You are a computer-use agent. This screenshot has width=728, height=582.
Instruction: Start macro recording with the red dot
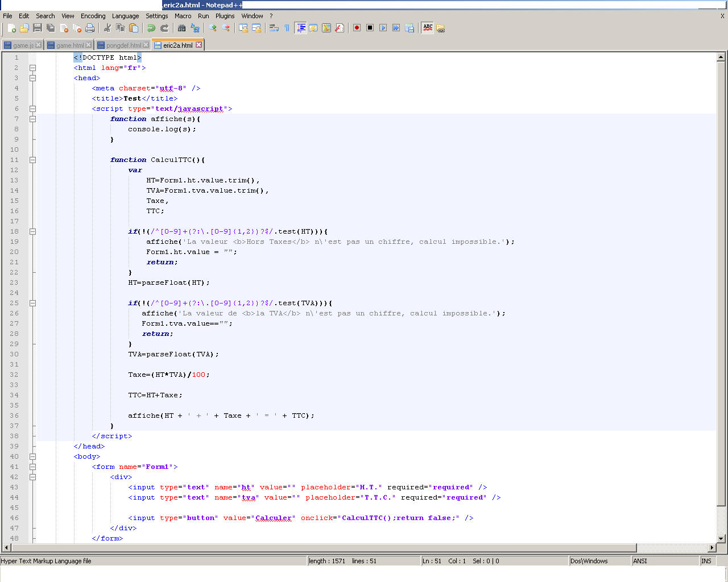pyautogui.click(x=357, y=28)
